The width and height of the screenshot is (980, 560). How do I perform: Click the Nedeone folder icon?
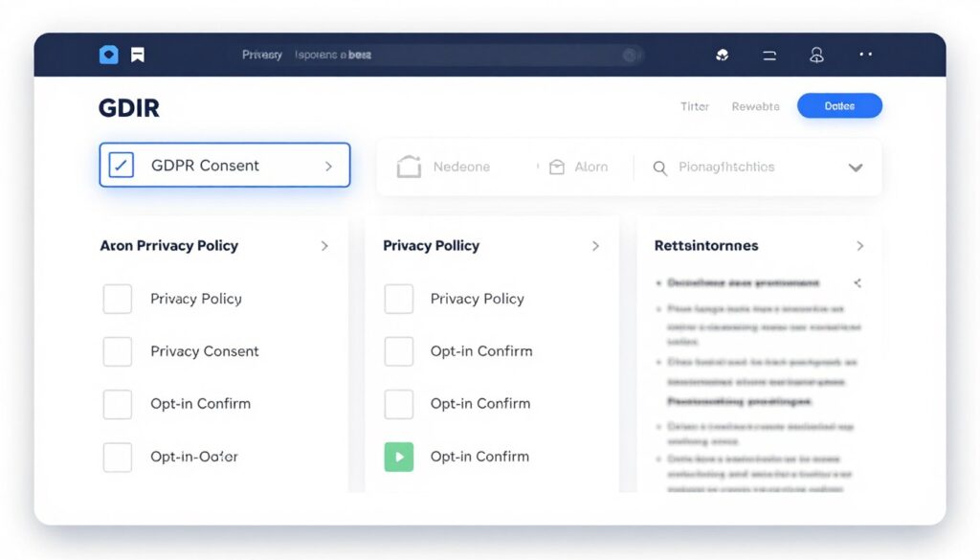click(410, 167)
